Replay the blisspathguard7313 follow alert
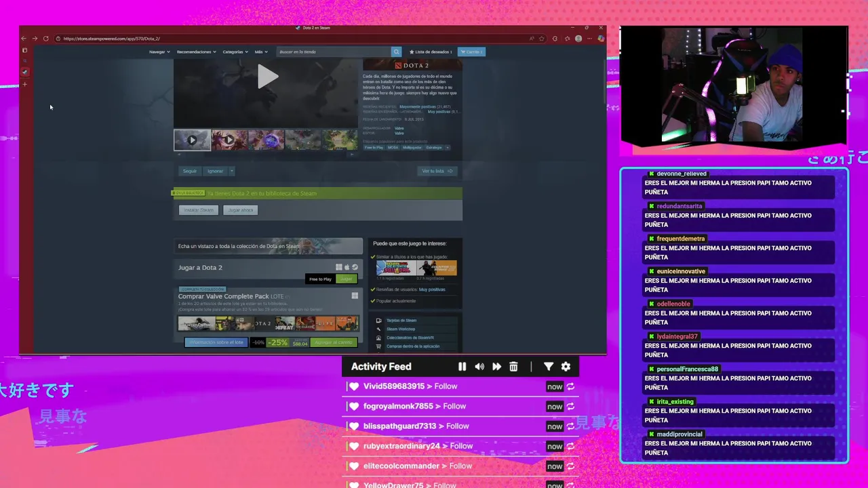868x488 pixels. [x=570, y=426]
